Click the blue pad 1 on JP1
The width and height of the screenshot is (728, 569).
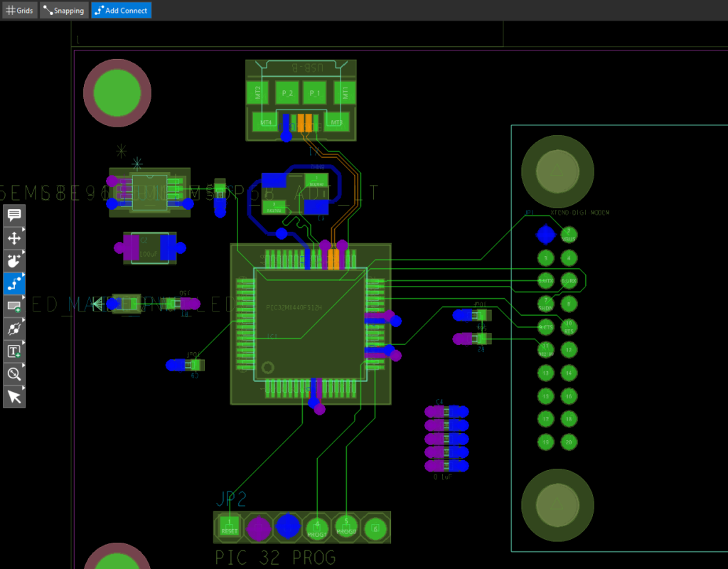[545, 235]
